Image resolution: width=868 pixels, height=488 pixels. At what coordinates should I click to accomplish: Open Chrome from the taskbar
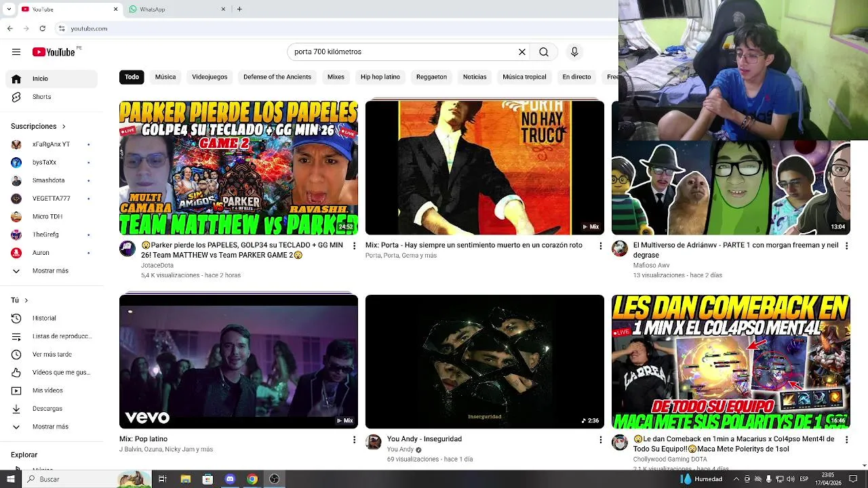click(252, 479)
